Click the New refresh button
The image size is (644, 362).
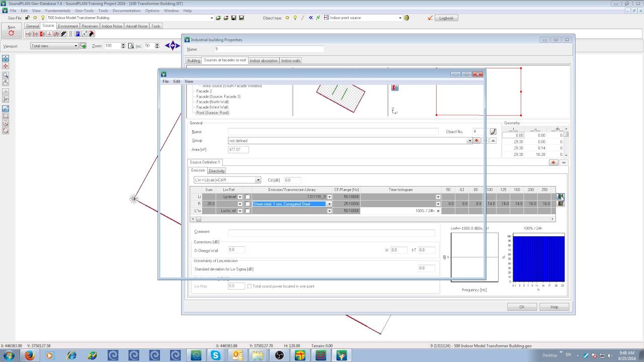coord(12,31)
